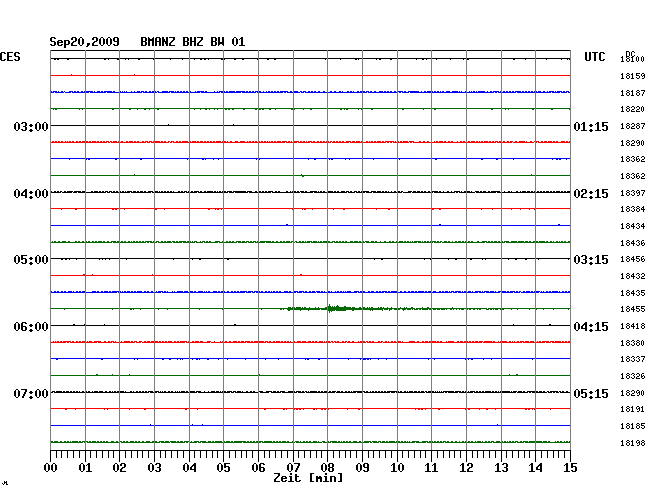Click the seismic event burst on green trace
This screenshot has width=650, height=494.
(x=338, y=308)
